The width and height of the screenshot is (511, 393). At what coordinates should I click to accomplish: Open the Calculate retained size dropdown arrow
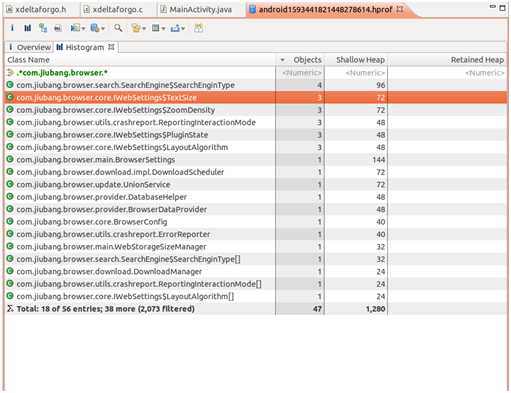[163, 29]
